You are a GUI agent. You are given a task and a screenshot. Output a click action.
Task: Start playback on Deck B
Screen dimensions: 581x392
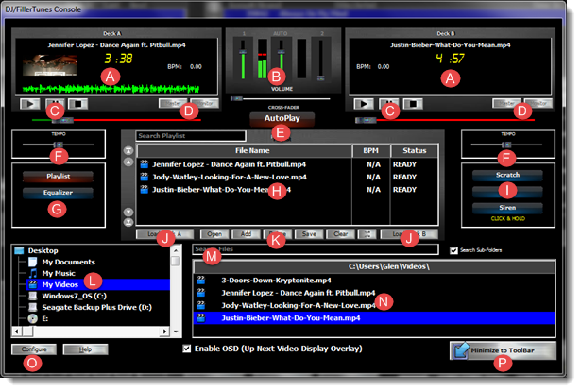(x=364, y=104)
